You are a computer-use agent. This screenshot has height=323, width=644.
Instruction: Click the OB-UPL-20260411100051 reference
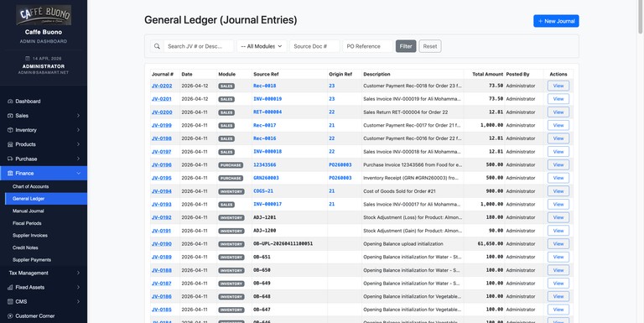(x=283, y=243)
